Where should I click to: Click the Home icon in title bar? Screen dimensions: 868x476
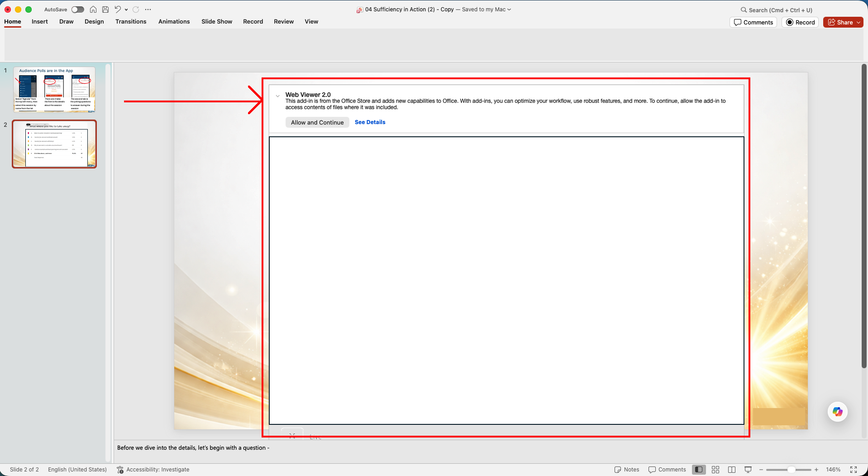click(x=93, y=10)
